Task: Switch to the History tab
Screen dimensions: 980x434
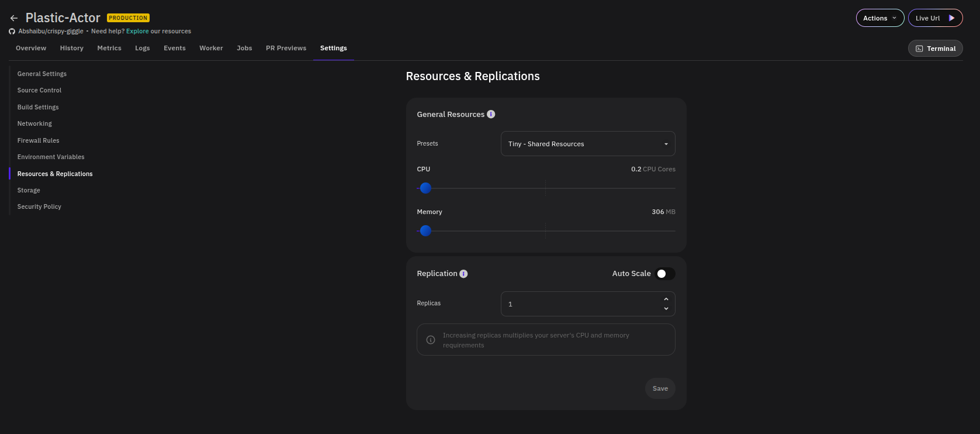Action: pyautogui.click(x=72, y=48)
